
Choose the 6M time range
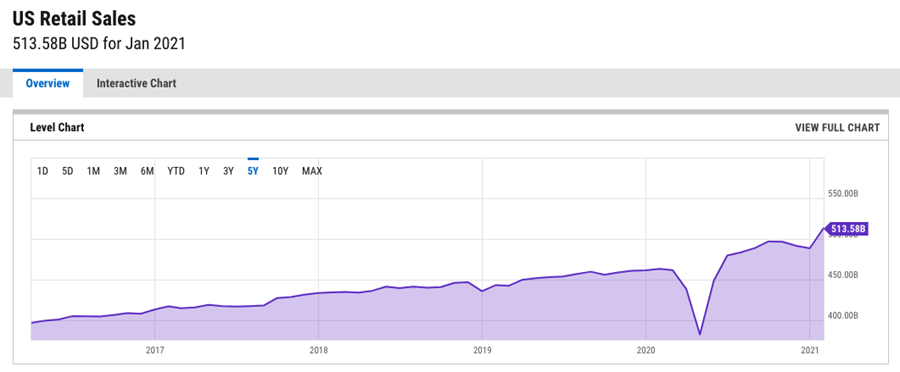(x=147, y=171)
